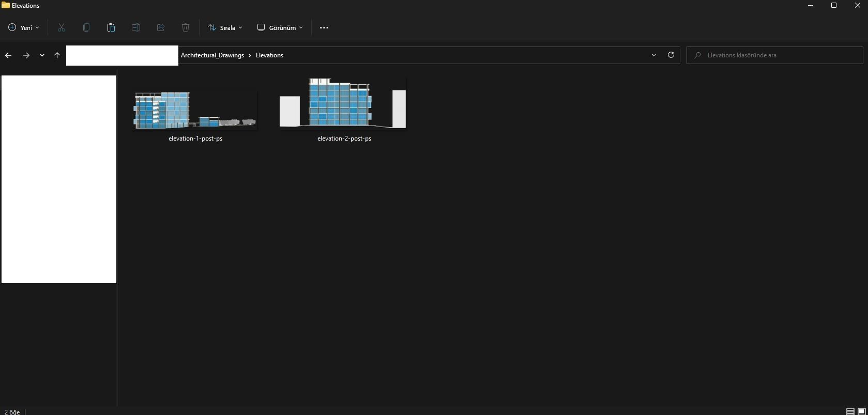Click the Elevations folder icon in title bar
The height and width of the screenshot is (415, 868).
tap(6, 5)
